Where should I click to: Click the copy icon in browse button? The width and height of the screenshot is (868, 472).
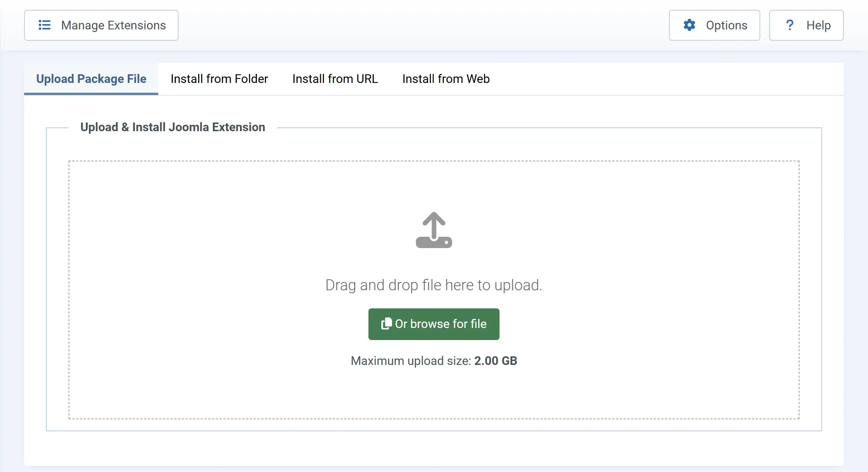[x=387, y=324]
